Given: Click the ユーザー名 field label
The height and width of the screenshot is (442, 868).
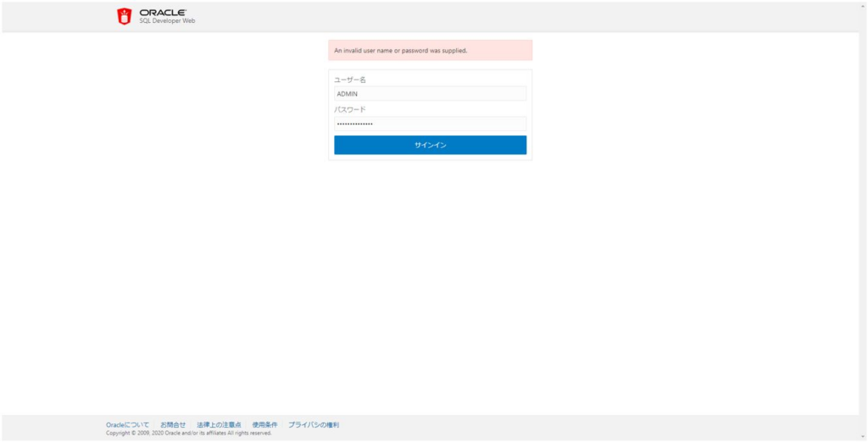Looking at the screenshot, I should pyautogui.click(x=350, y=80).
